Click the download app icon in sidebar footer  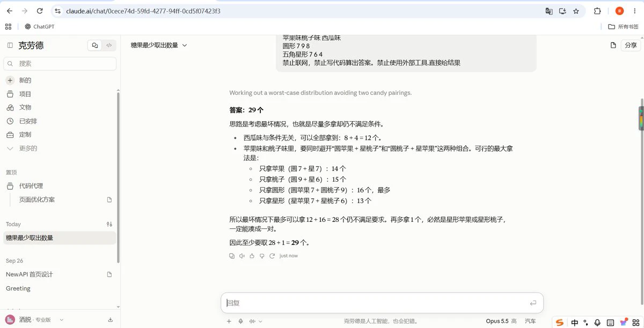click(x=111, y=320)
